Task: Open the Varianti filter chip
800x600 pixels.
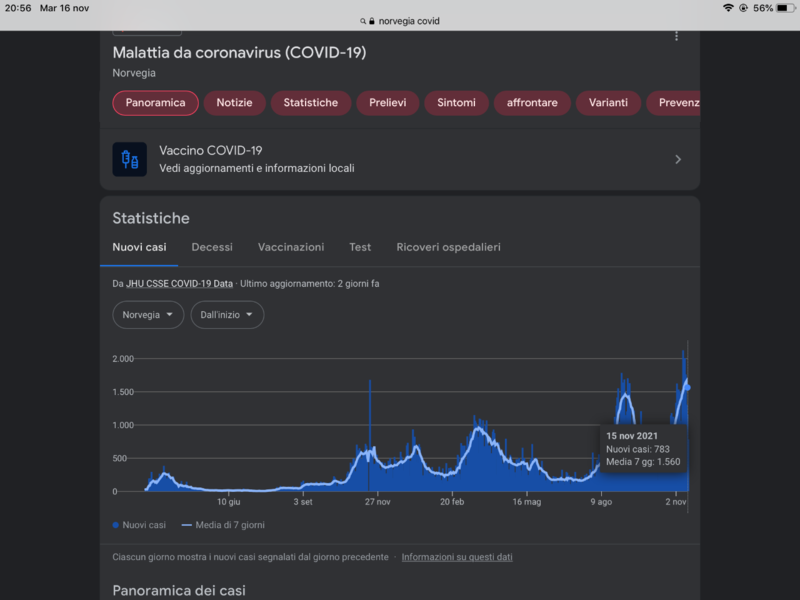Action: (x=607, y=103)
